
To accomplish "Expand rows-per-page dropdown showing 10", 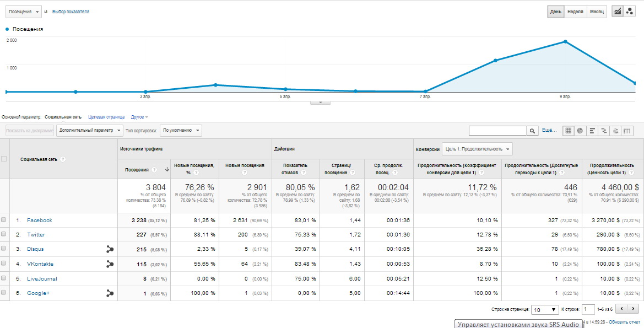I will click(x=545, y=310).
